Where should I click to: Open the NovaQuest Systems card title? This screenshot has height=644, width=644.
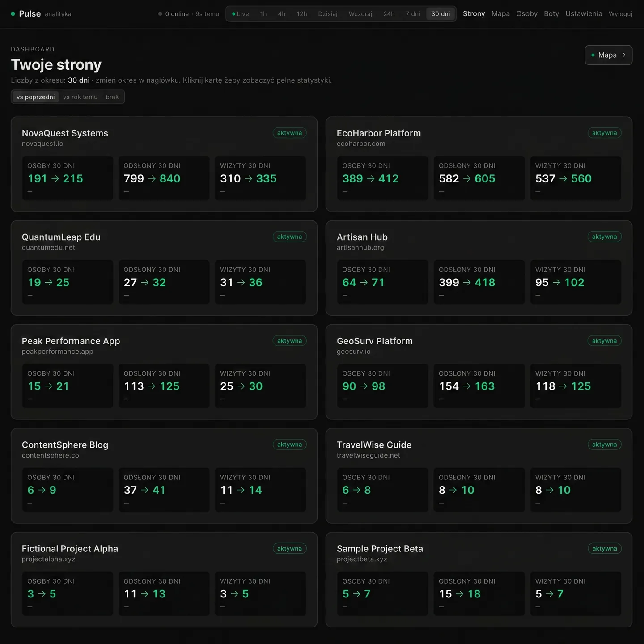tap(65, 133)
